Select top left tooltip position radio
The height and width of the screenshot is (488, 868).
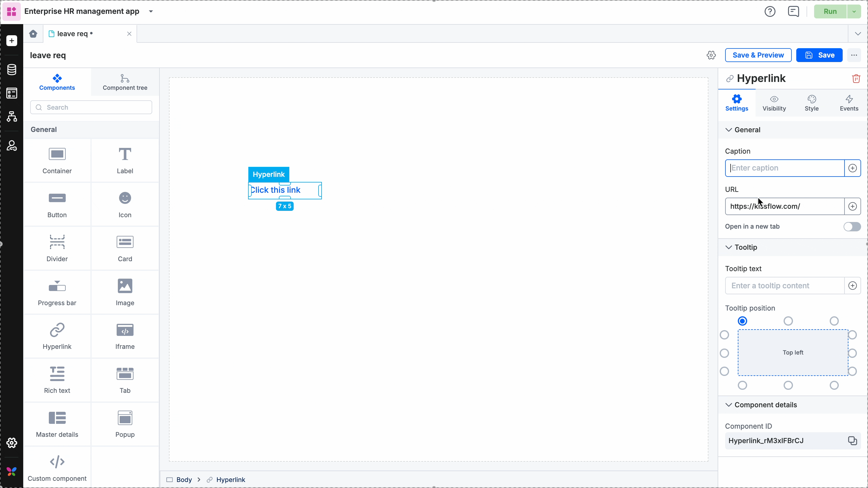pos(742,321)
